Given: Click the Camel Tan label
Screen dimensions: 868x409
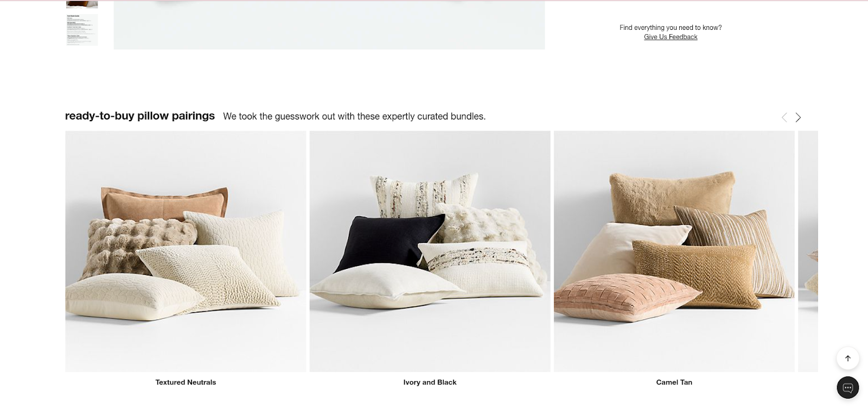Looking at the screenshot, I should [x=674, y=382].
